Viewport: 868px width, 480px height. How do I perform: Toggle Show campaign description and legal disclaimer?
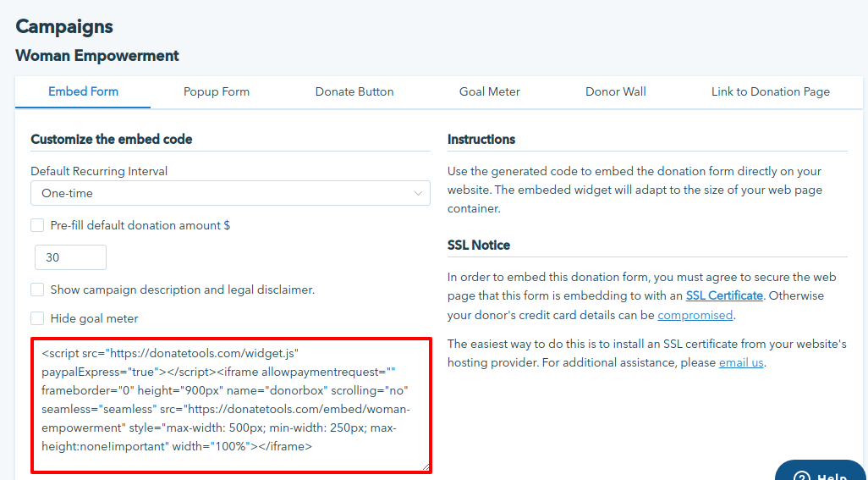tap(37, 290)
